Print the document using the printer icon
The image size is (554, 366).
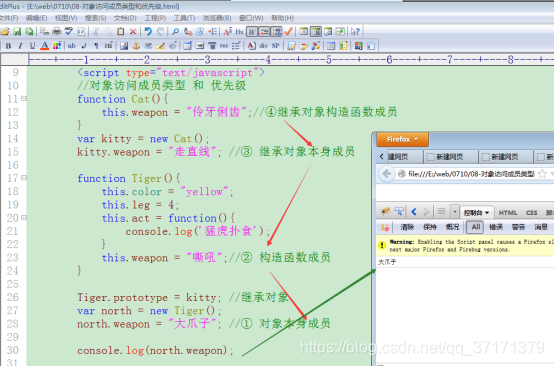[x=57, y=31]
